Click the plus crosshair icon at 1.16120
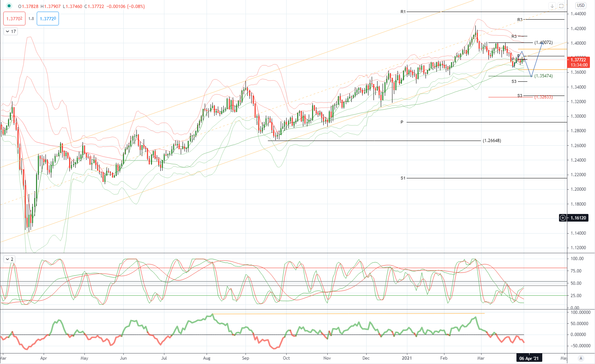This screenshot has height=364, width=595. click(563, 218)
